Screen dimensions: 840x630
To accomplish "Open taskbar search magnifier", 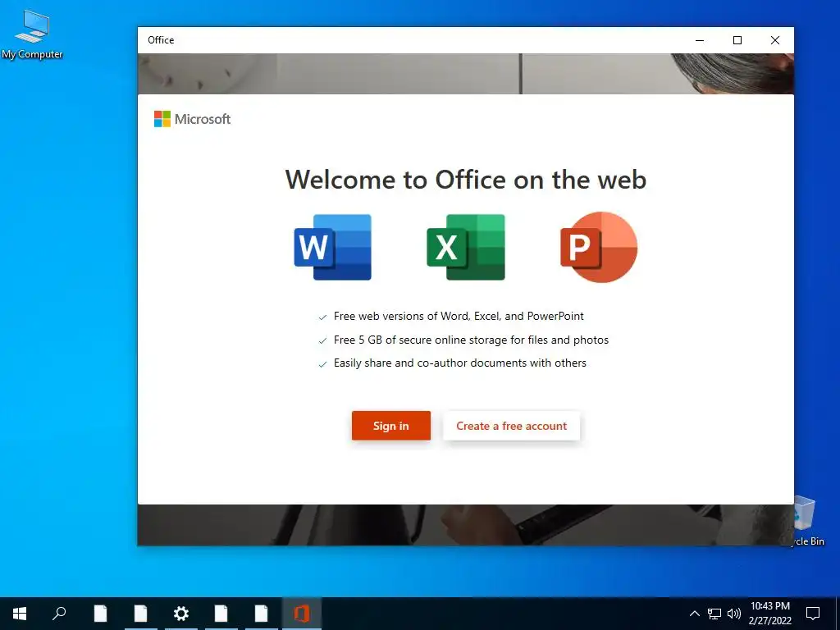I will pyautogui.click(x=59, y=614).
